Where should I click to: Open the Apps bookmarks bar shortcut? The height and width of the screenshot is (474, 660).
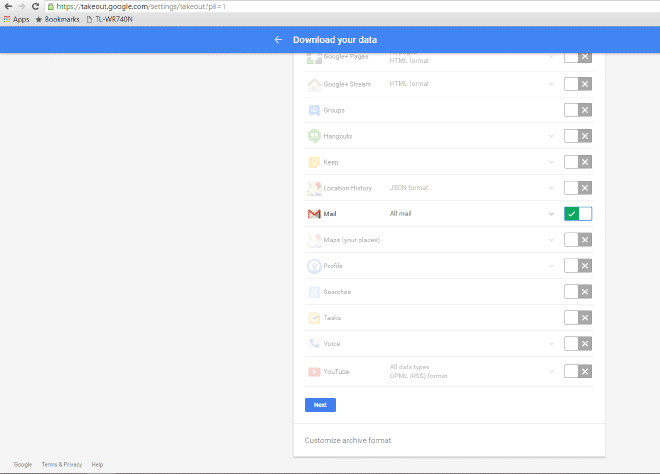16,19
